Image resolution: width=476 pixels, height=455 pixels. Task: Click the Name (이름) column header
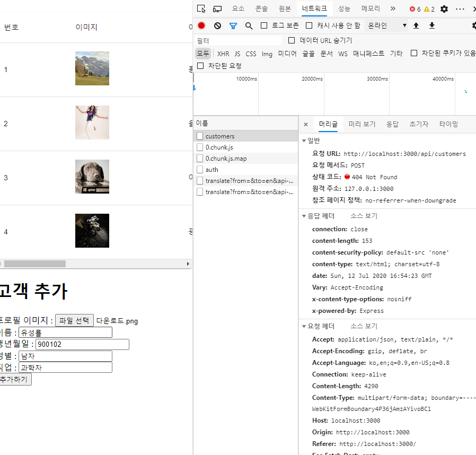coord(246,123)
